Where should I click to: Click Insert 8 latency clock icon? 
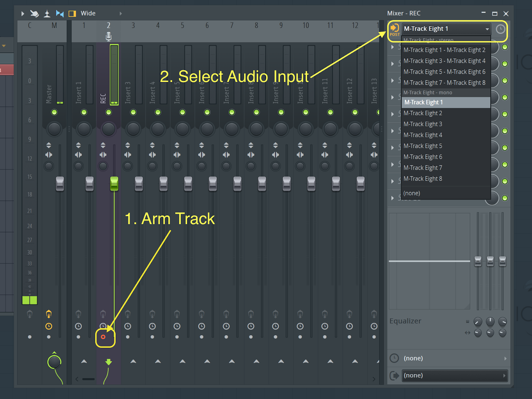(x=251, y=326)
